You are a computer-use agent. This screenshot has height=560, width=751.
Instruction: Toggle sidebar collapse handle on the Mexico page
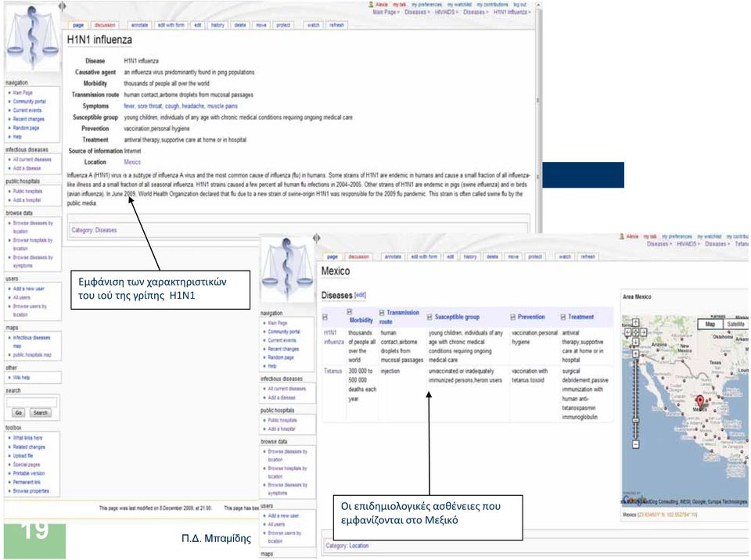(x=317, y=238)
